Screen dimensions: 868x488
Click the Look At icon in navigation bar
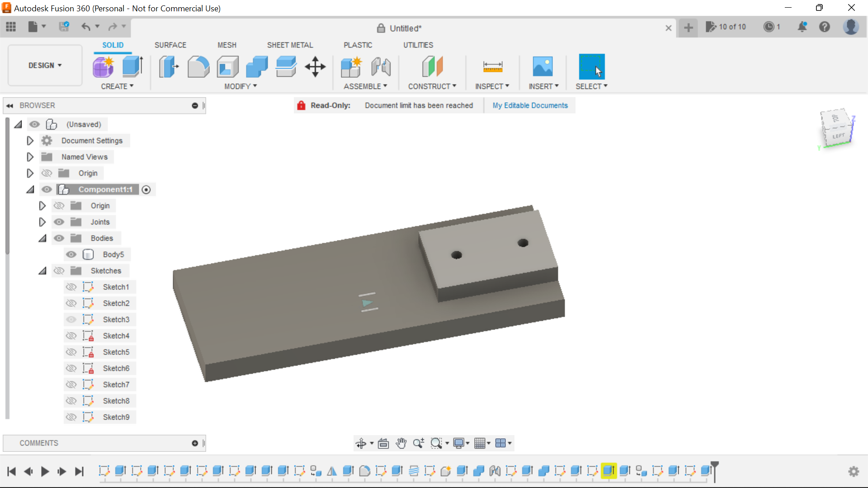(x=383, y=443)
